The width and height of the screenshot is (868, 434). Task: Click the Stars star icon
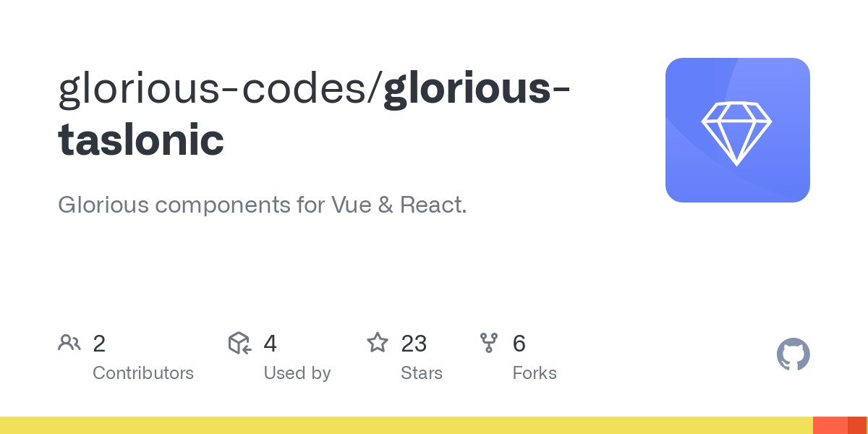(x=378, y=343)
